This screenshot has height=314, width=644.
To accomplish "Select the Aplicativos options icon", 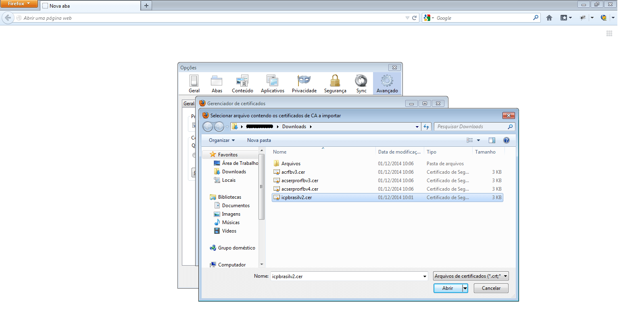I will click(272, 84).
